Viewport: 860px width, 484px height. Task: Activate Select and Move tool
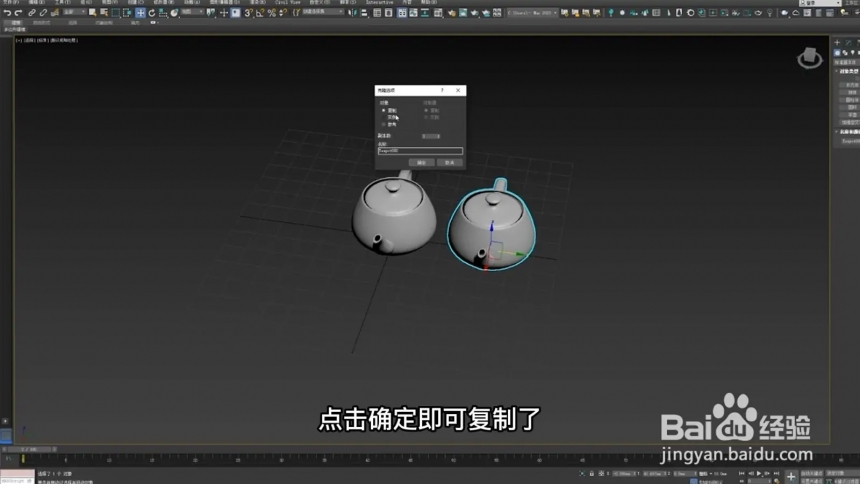click(x=140, y=13)
